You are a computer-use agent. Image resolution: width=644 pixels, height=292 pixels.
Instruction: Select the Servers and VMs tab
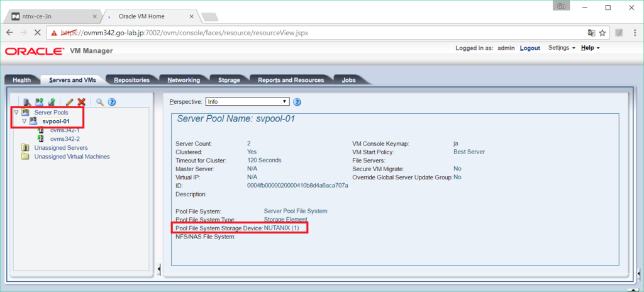coord(72,80)
